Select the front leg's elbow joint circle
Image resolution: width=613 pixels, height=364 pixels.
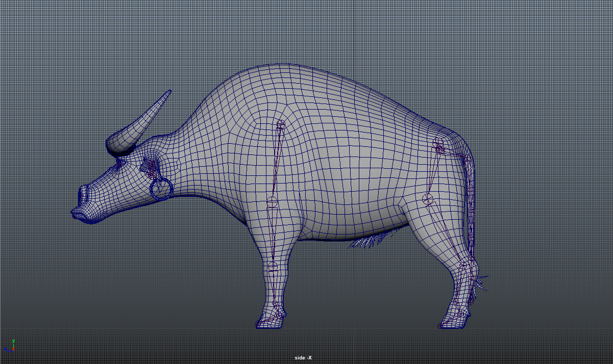pyautogui.click(x=273, y=201)
